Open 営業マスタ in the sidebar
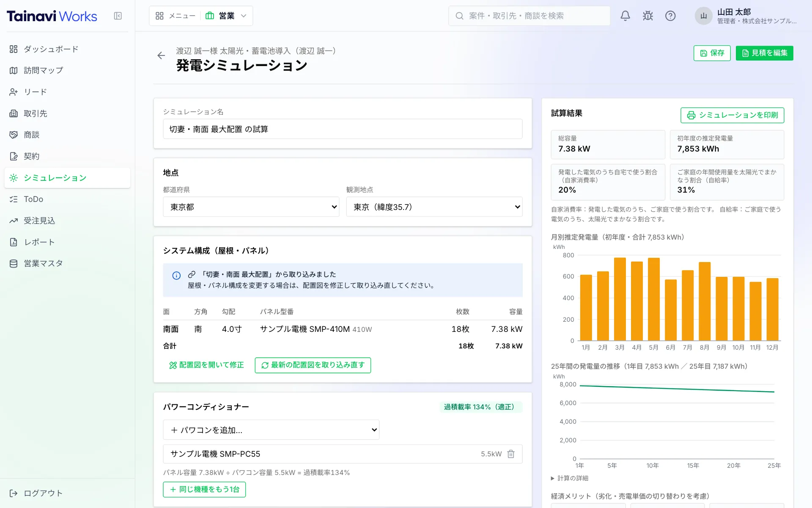 pos(67,263)
